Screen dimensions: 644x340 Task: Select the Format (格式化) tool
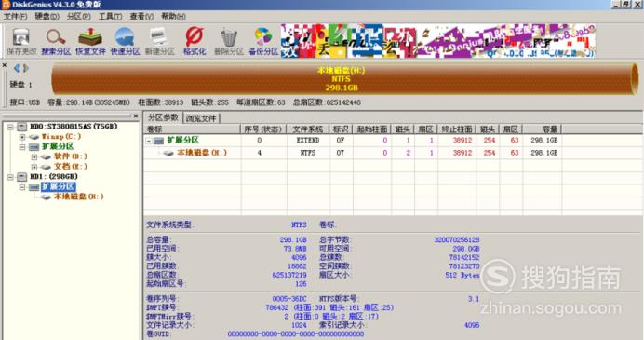[195, 42]
